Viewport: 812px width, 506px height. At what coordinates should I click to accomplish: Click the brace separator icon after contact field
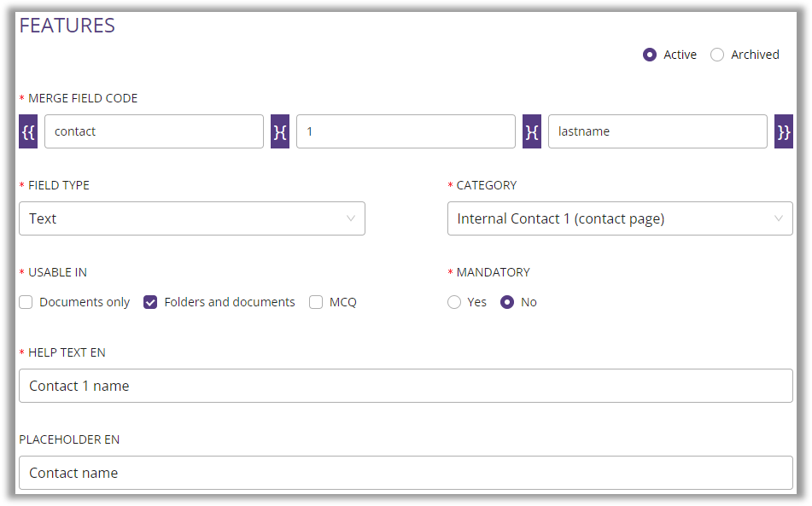[280, 131]
